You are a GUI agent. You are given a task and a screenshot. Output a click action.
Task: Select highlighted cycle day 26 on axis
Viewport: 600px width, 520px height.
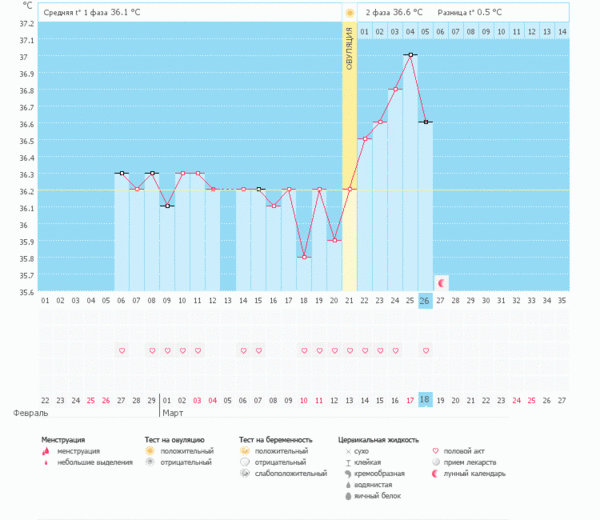pos(425,300)
